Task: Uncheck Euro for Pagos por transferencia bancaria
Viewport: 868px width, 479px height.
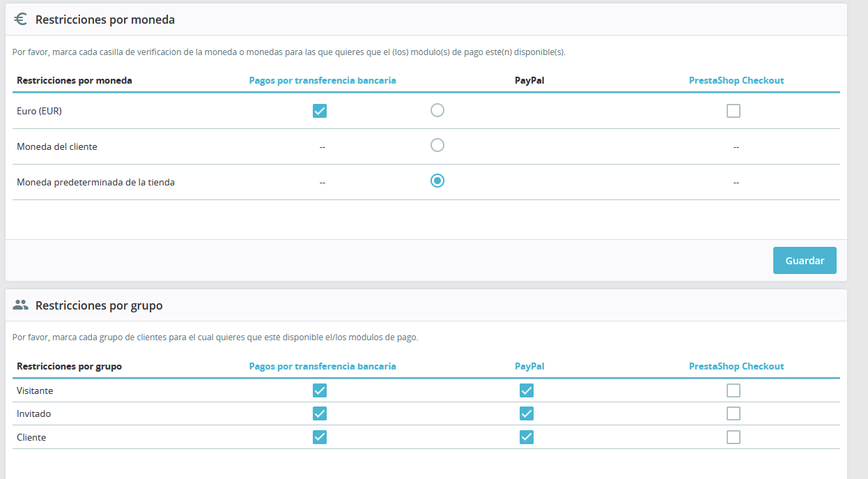Action: [320, 111]
